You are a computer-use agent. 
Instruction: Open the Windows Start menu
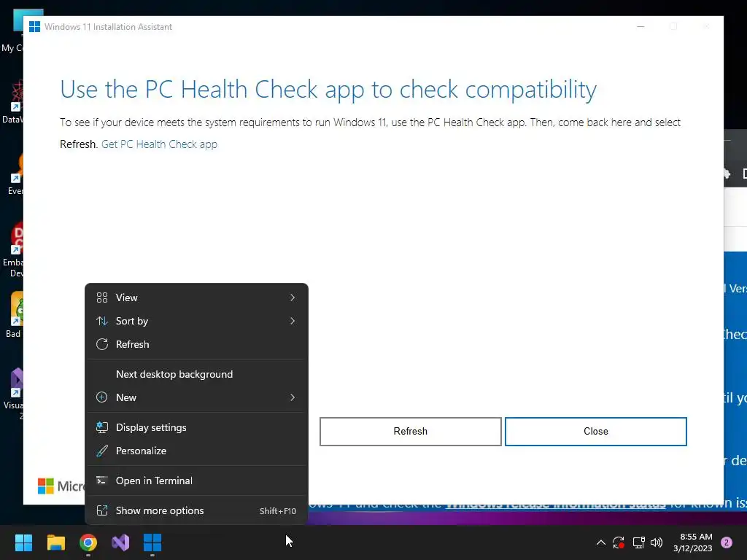pyautogui.click(x=23, y=542)
